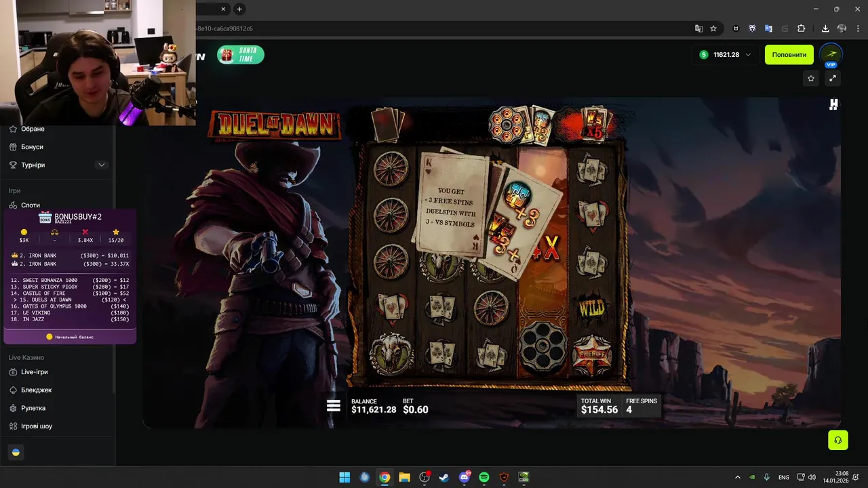This screenshot has height=488, width=868.
Task: Click the Duels at Dawn row in bonus list
Action: 69,300
